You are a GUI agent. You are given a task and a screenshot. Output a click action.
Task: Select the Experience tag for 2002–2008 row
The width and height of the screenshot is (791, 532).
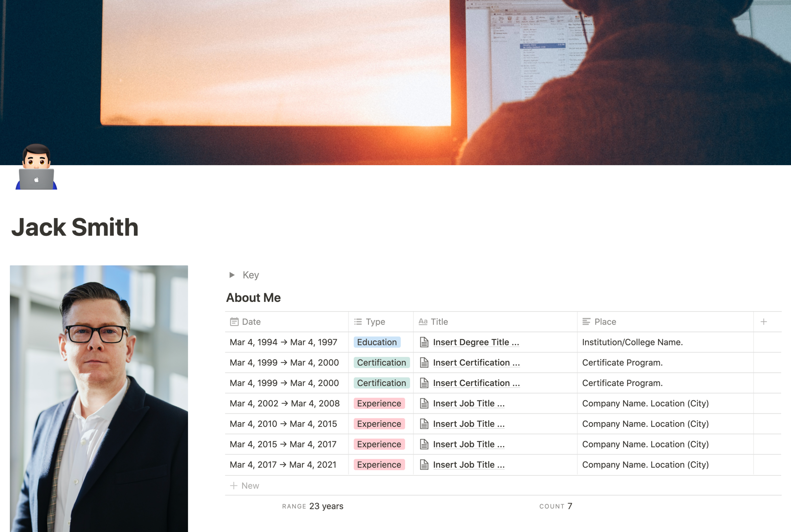[x=379, y=404]
